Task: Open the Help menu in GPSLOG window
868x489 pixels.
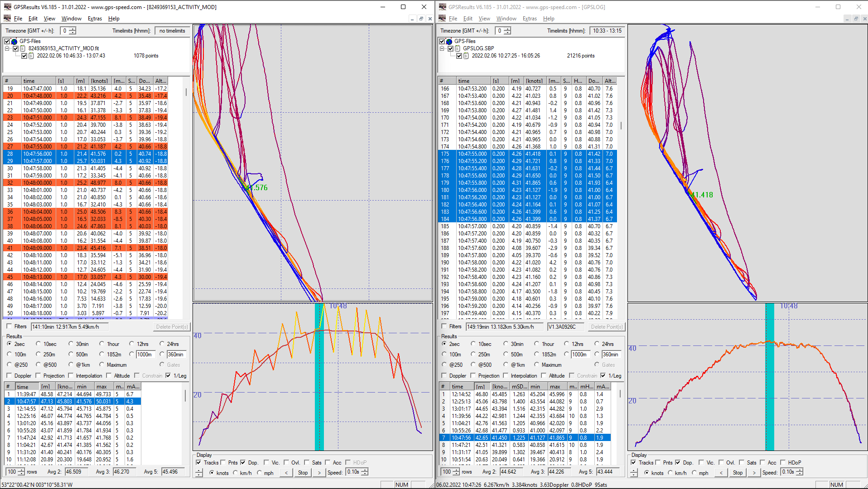Action: 549,19
